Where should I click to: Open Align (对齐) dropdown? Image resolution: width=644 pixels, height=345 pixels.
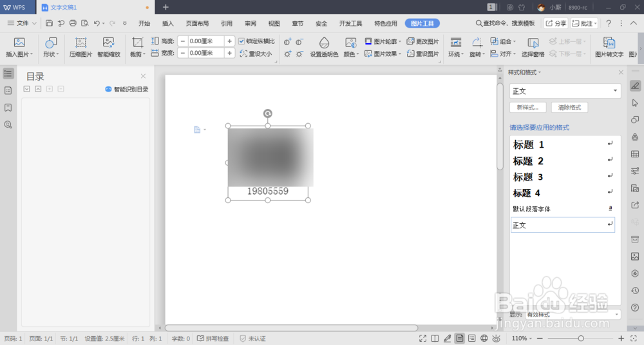pyautogui.click(x=503, y=54)
